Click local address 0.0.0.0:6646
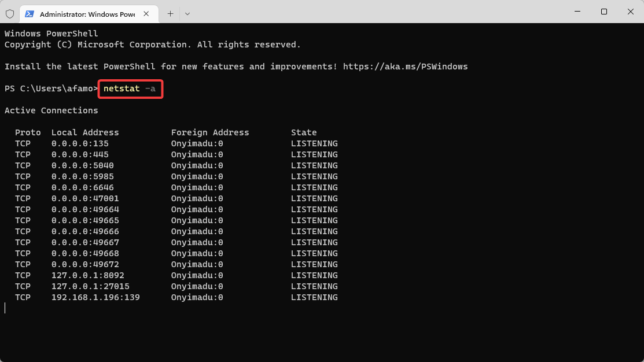 pos(83,187)
